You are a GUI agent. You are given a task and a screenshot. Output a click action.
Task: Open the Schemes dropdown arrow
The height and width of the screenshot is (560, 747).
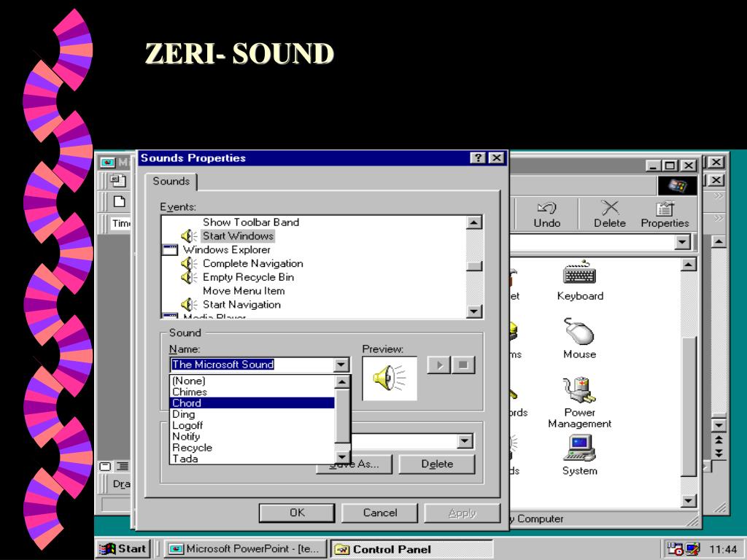465,441
